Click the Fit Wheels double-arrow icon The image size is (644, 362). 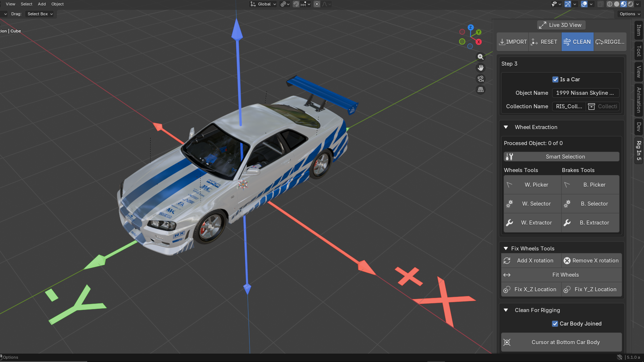[507, 275]
